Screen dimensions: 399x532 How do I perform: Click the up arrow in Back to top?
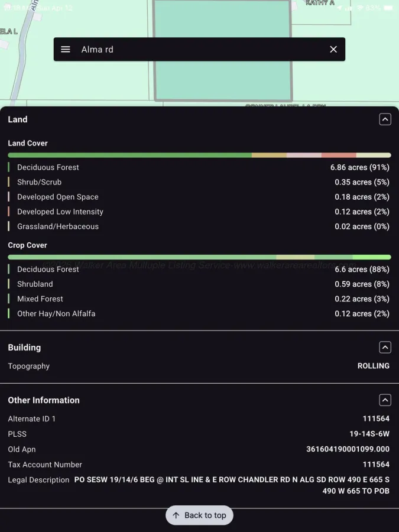pos(176,515)
